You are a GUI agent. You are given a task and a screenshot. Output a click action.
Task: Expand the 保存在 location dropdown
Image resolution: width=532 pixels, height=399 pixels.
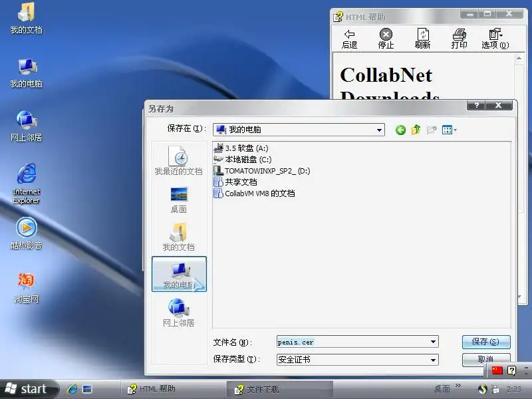coord(379,130)
